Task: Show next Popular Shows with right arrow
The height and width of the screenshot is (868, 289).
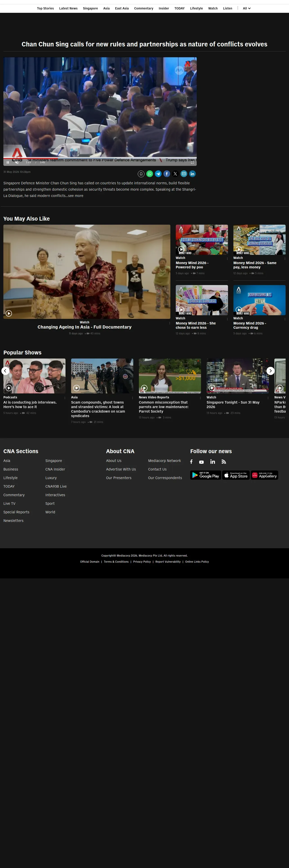Action: [x=271, y=371]
